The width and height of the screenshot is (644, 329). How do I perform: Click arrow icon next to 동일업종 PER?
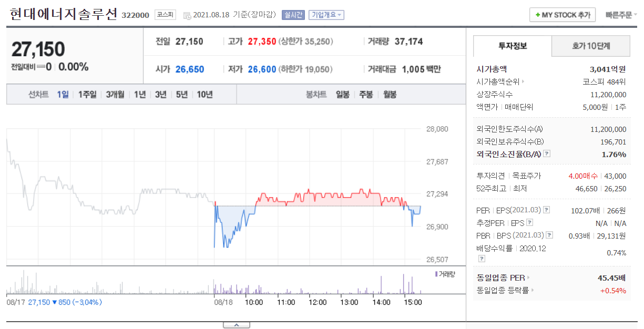(528, 277)
